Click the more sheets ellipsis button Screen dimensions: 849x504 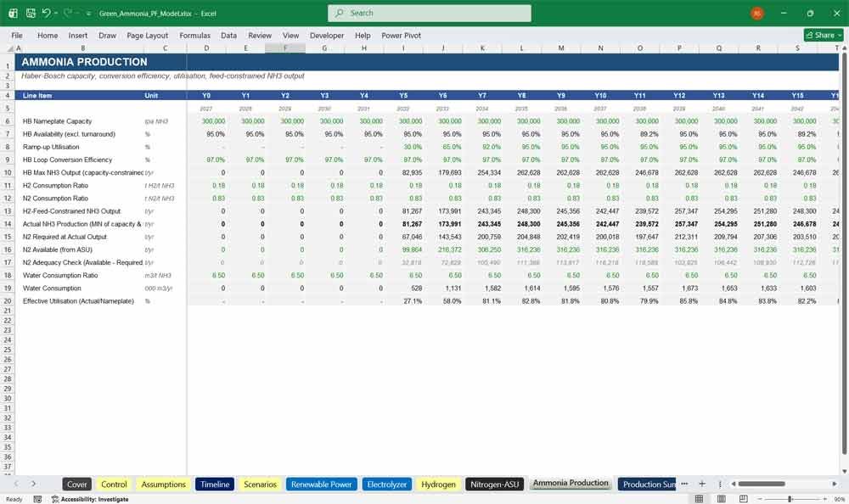684,484
